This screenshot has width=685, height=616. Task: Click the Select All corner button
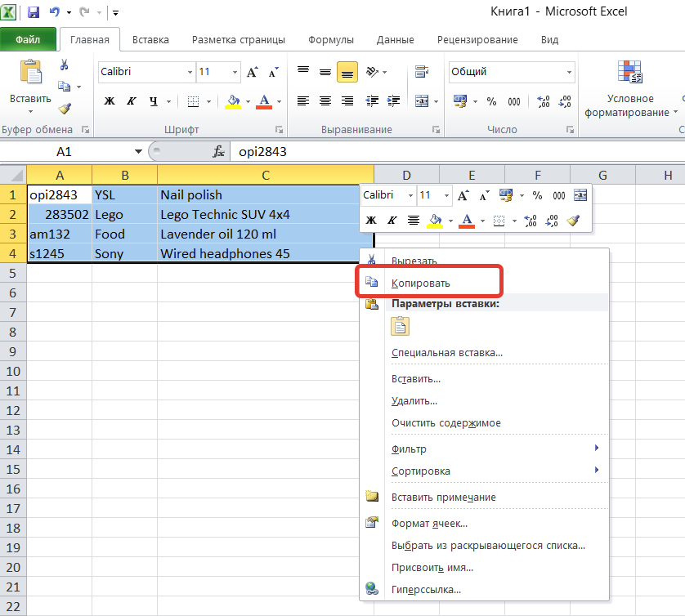coord(13,175)
